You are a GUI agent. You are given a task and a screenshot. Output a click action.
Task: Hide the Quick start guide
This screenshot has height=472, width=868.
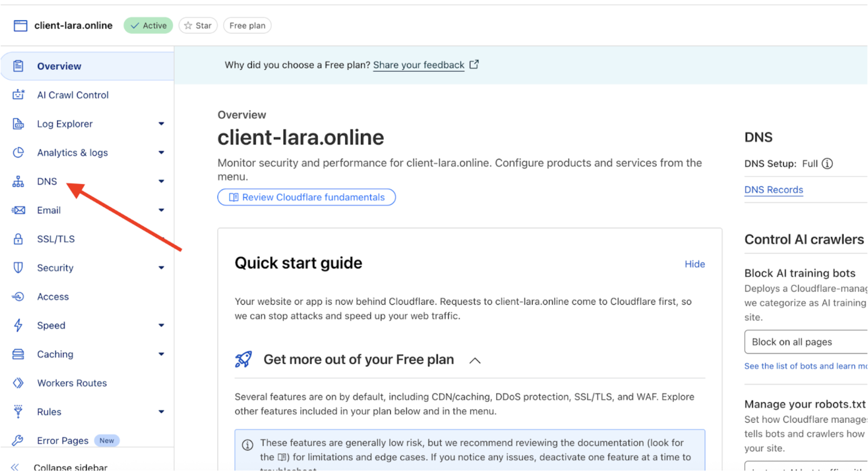click(695, 264)
